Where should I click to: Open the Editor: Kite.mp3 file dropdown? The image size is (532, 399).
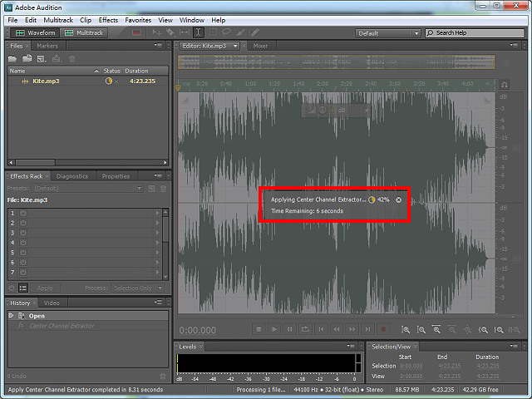(235, 46)
